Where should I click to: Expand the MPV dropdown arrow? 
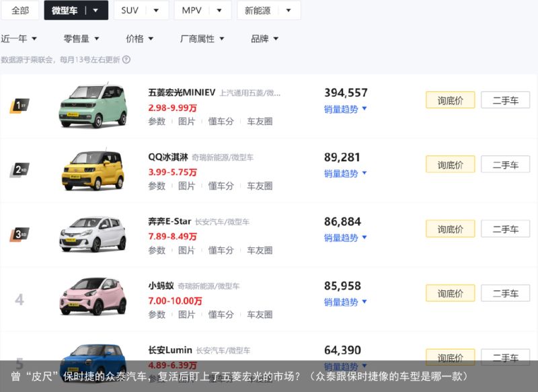point(219,10)
